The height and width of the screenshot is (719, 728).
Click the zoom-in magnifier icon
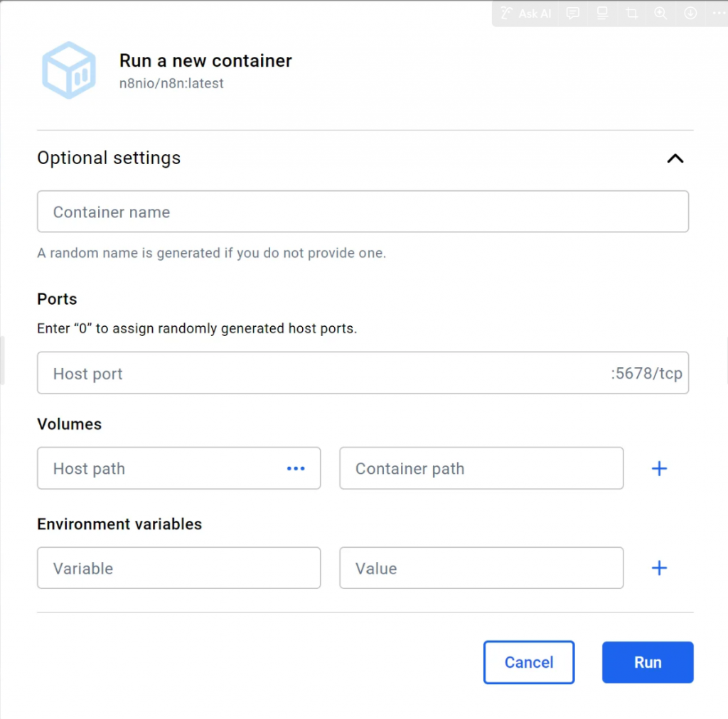point(660,13)
